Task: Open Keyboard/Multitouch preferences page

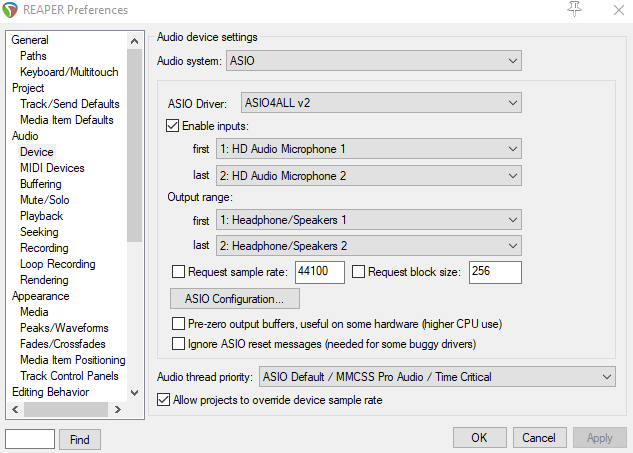Action: tap(69, 72)
